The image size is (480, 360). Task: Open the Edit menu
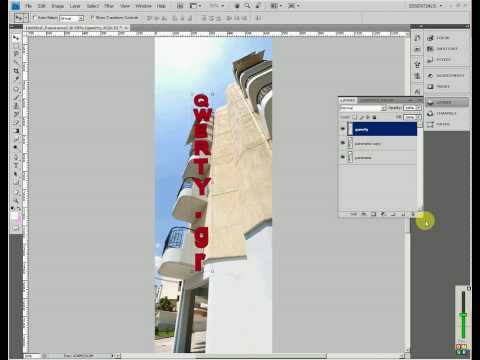tap(41, 6)
